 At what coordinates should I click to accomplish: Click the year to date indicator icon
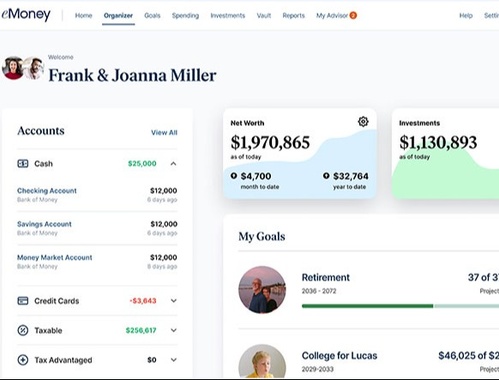326,176
